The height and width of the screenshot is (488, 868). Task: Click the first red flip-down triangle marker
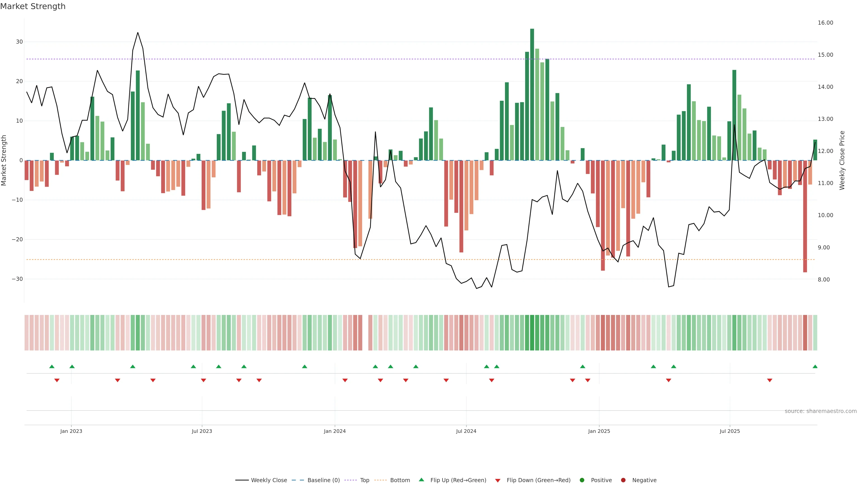pyautogui.click(x=57, y=380)
